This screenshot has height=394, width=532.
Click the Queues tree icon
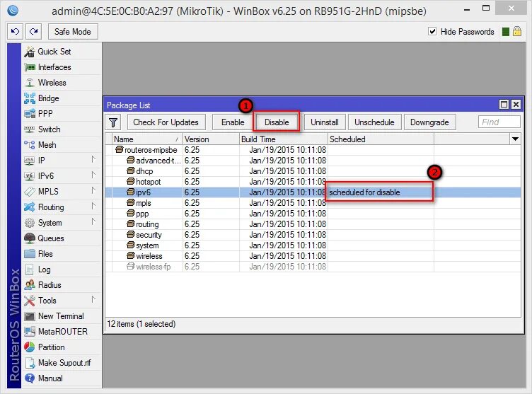click(30, 238)
